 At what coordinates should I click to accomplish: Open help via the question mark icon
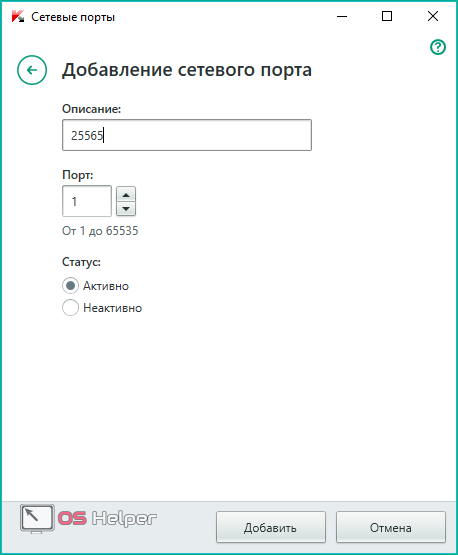pos(438,47)
